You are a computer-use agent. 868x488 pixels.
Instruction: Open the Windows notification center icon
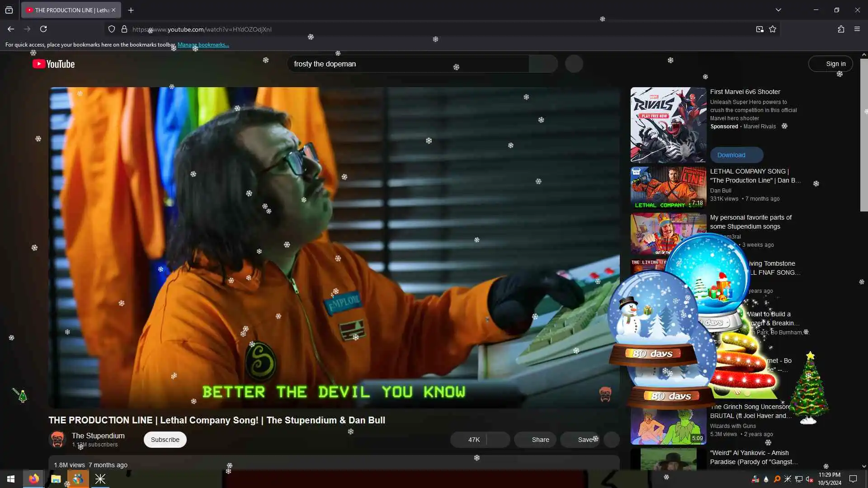[x=853, y=479]
